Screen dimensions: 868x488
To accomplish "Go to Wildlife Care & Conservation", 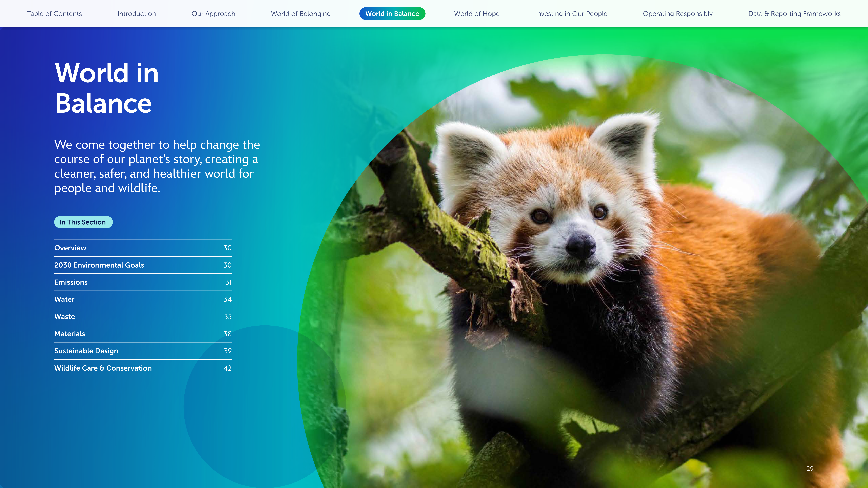I will click(103, 368).
